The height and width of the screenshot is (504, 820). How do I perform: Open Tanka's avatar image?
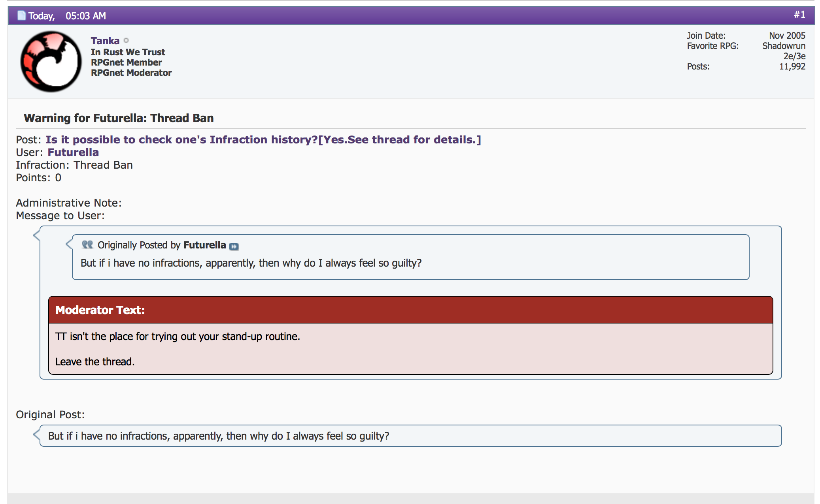click(51, 62)
